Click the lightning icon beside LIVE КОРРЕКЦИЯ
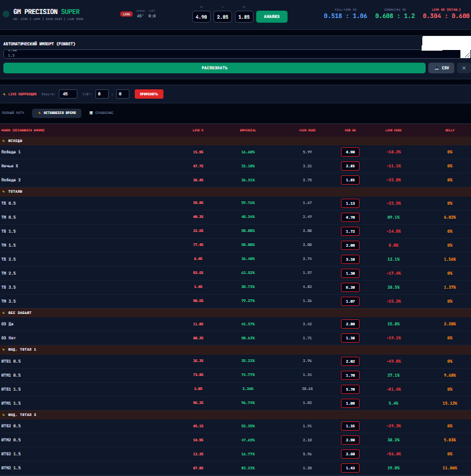Viewport: 471px width, 476px height. tap(4, 94)
